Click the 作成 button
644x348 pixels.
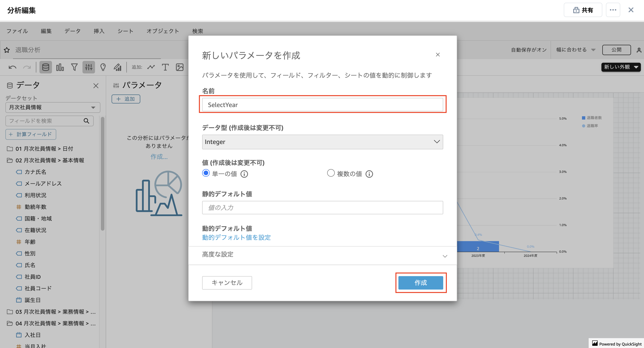421,283
